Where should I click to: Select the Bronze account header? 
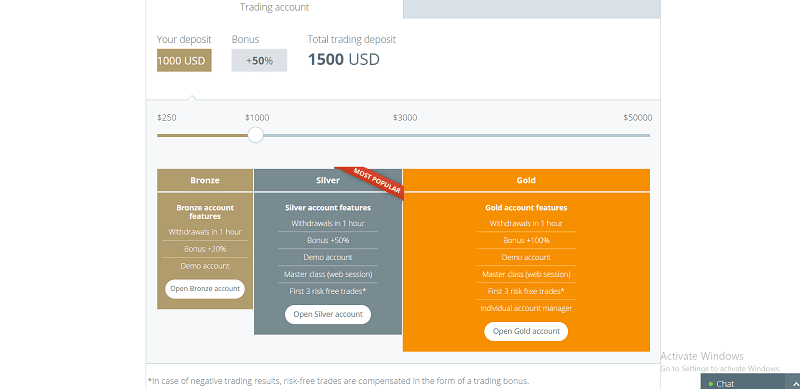coord(205,180)
